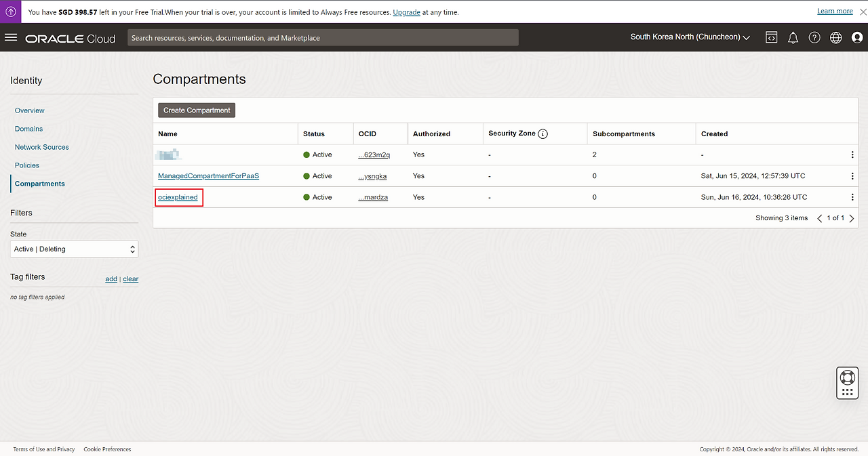Click the Authorized column header
This screenshot has height=456, width=868.
pyautogui.click(x=431, y=134)
